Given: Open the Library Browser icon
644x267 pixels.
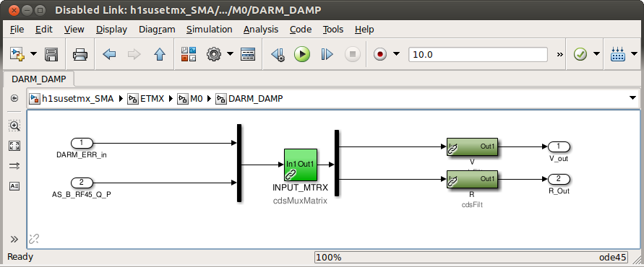Looking at the screenshot, I should coord(189,54).
